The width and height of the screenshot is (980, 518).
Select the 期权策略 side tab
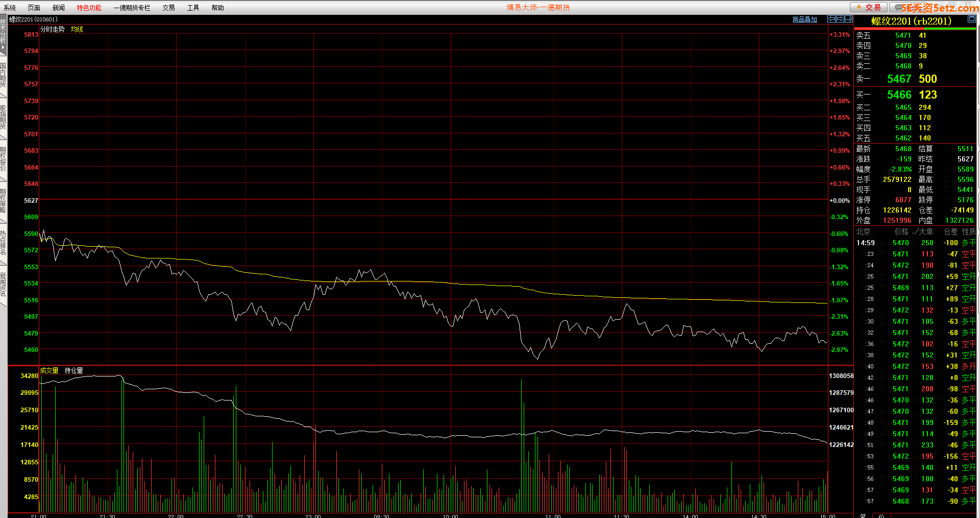[x=3, y=201]
